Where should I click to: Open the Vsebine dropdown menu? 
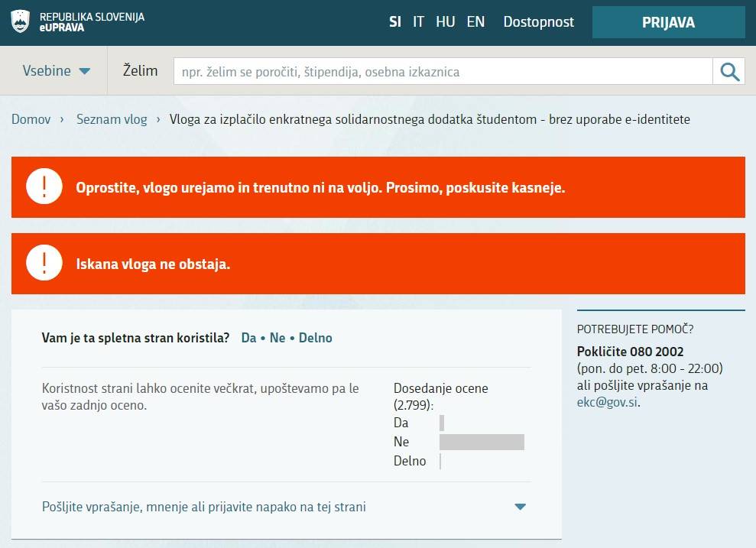pyautogui.click(x=56, y=71)
